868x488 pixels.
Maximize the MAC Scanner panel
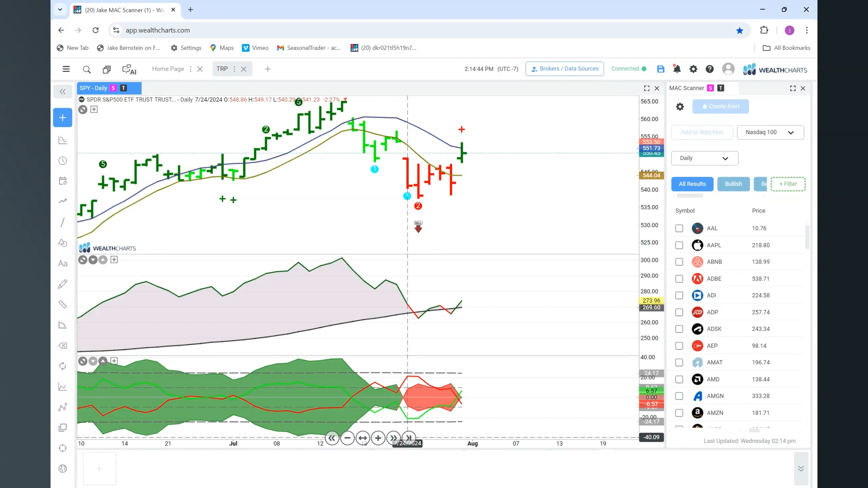click(x=793, y=89)
